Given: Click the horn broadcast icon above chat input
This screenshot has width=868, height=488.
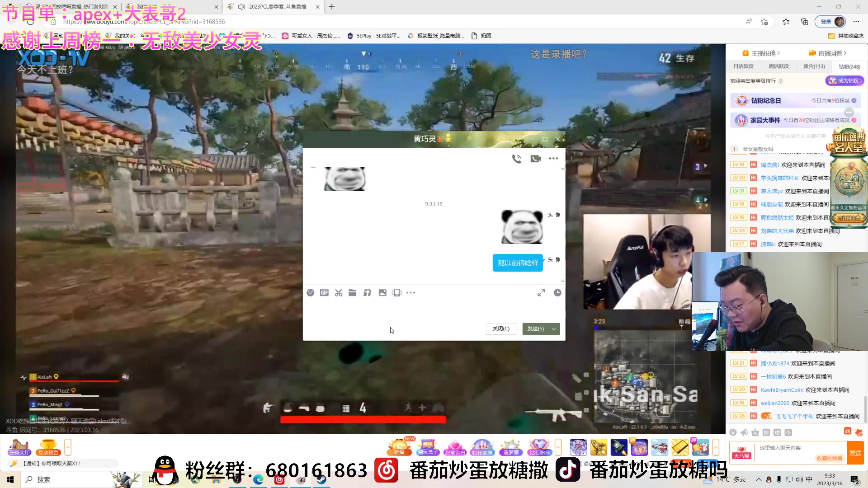Looking at the screenshot, I should pyautogui.click(x=744, y=432).
